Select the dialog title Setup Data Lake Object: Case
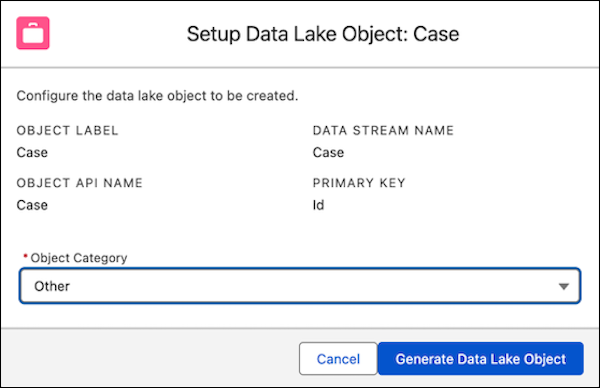This screenshot has width=600, height=388. click(323, 34)
